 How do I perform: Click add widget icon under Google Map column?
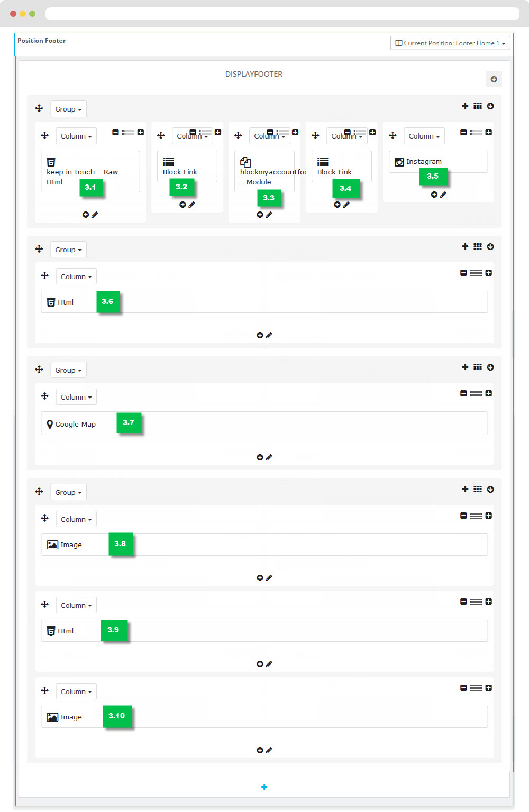point(260,457)
